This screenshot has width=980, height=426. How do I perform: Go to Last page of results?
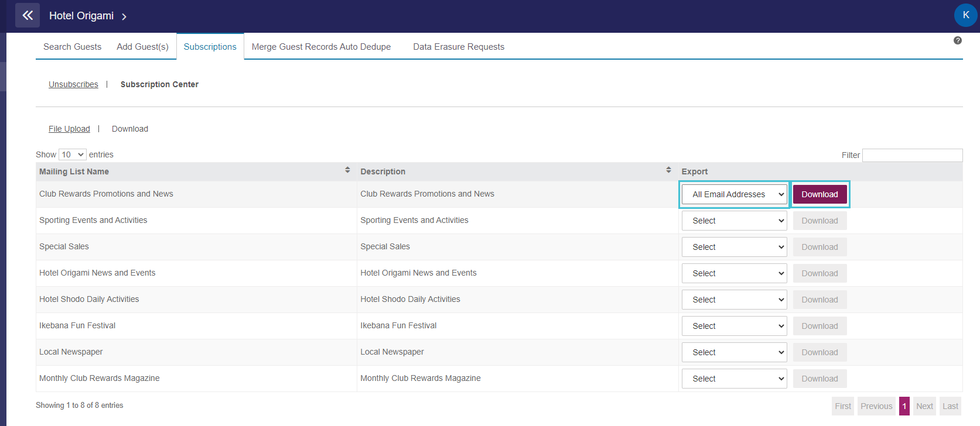950,406
